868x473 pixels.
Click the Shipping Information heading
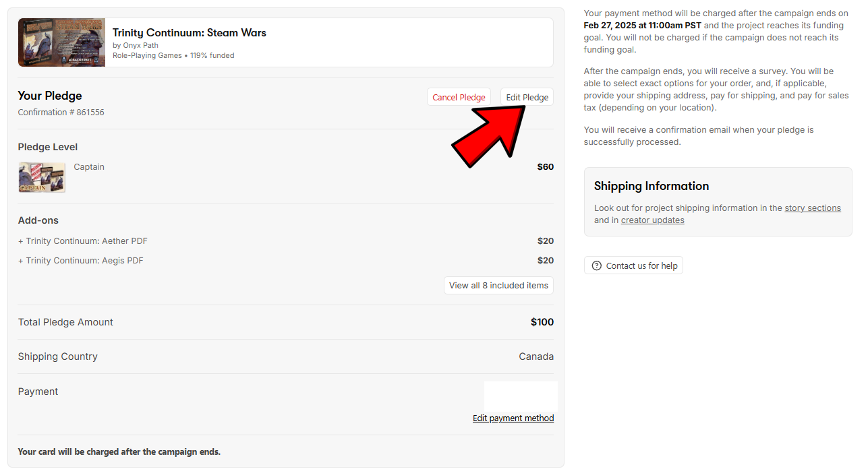click(x=651, y=186)
